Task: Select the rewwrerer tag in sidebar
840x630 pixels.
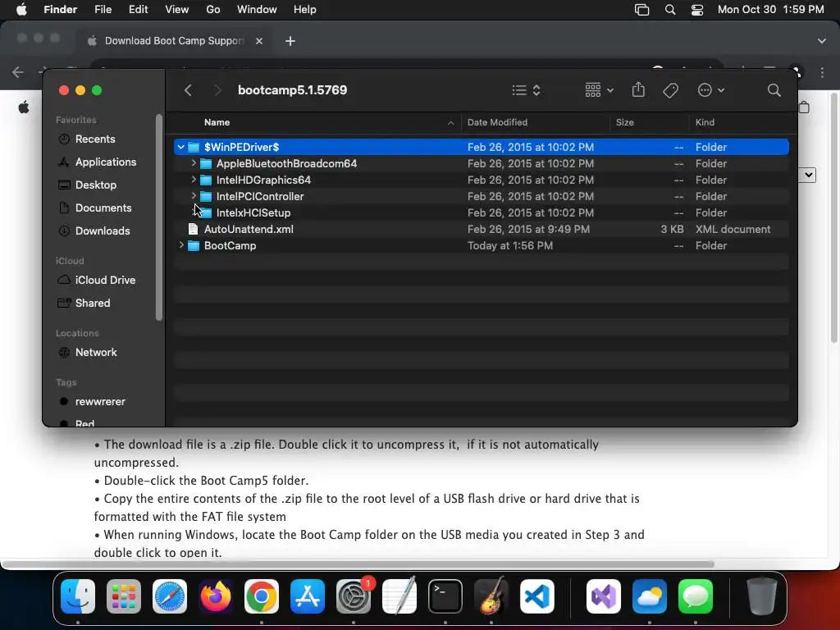Action: tap(99, 402)
